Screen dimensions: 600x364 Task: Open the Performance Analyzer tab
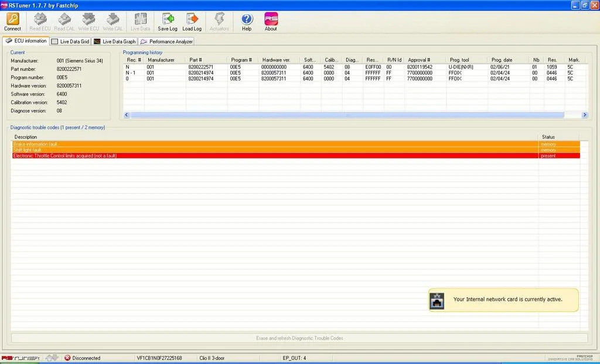166,42
